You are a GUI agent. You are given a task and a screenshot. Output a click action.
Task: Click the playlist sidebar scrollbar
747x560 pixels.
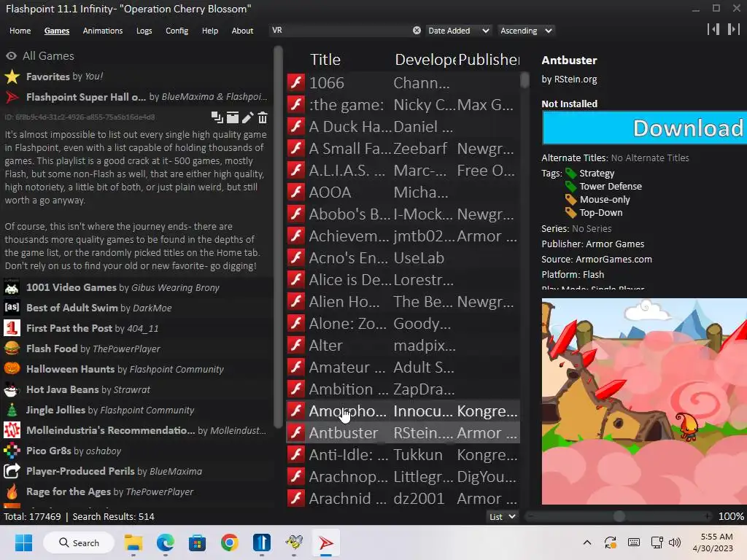point(278,237)
